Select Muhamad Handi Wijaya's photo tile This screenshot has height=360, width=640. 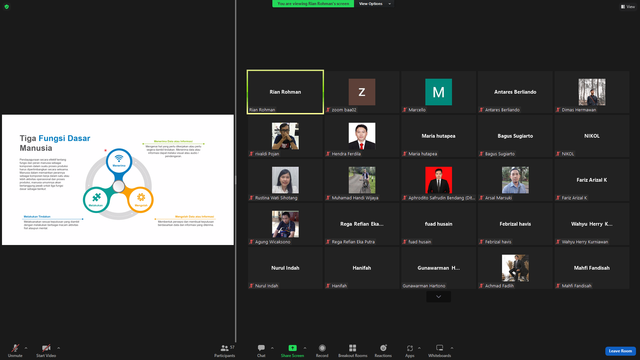(x=362, y=180)
